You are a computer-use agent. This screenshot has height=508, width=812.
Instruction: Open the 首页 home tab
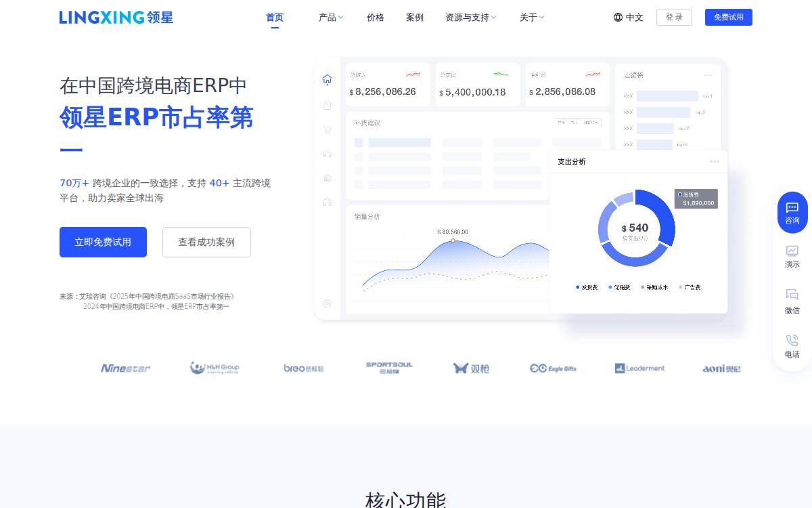click(275, 18)
